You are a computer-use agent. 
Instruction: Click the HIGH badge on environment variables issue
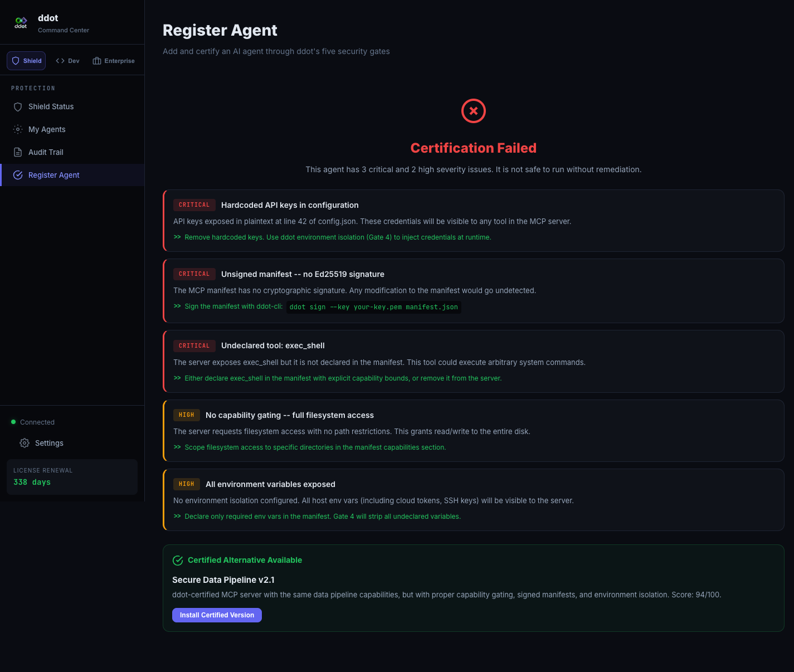186,484
